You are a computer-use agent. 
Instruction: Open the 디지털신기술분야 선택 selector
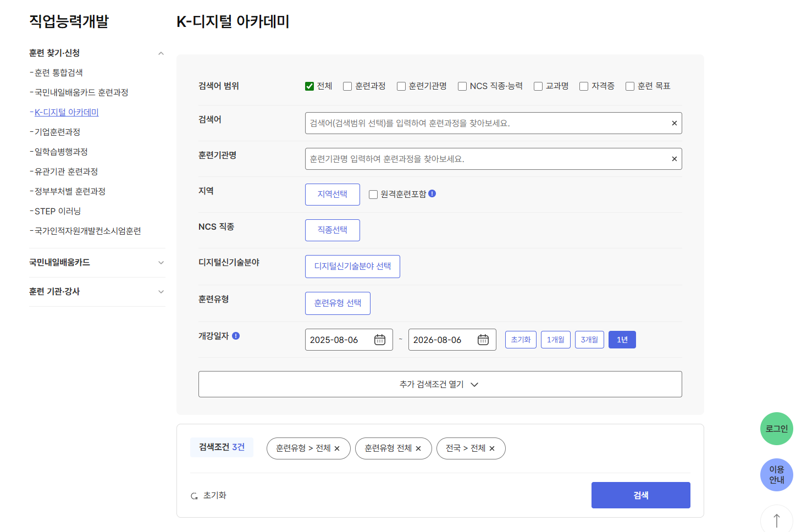[352, 267]
